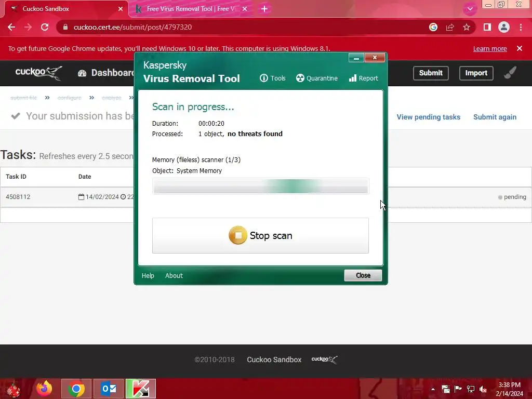Click the Submit button in Cuckoo navbar

[431, 73]
